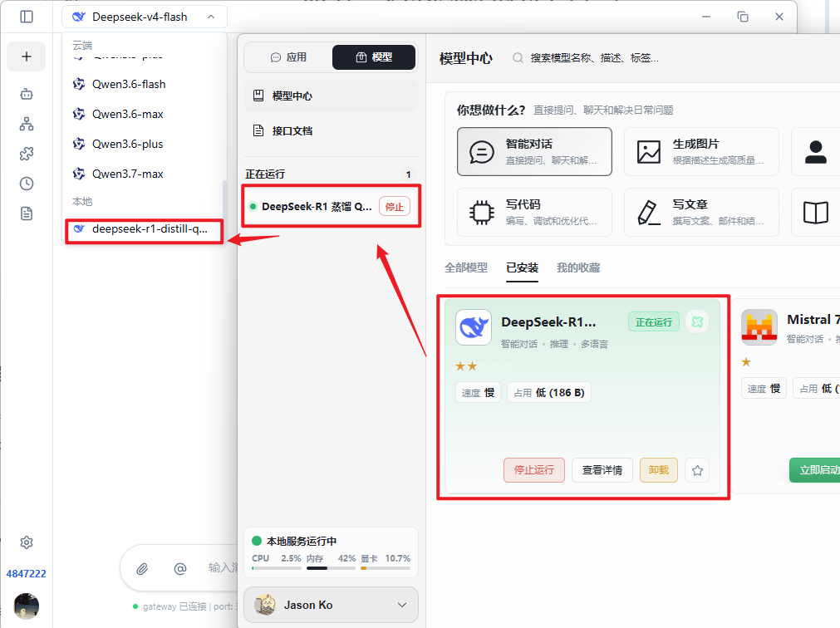Choose the 写文章 category card
Image resolution: width=840 pixels, height=628 pixels.
[701, 212]
